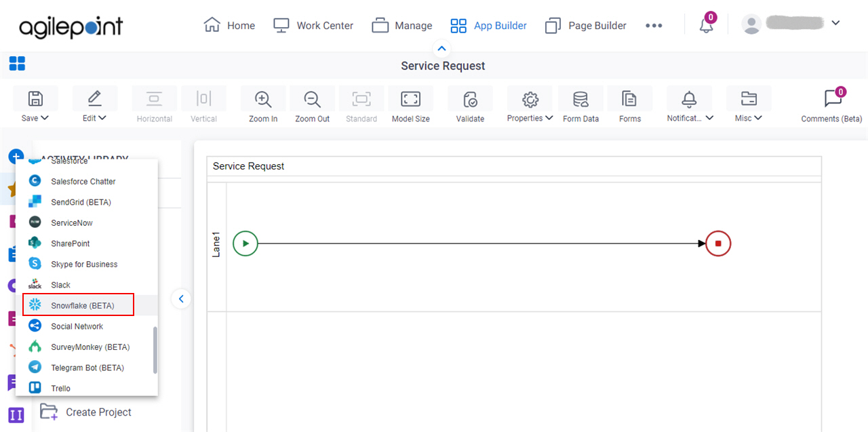Collapse the top navigation bar chevron

coord(441,48)
